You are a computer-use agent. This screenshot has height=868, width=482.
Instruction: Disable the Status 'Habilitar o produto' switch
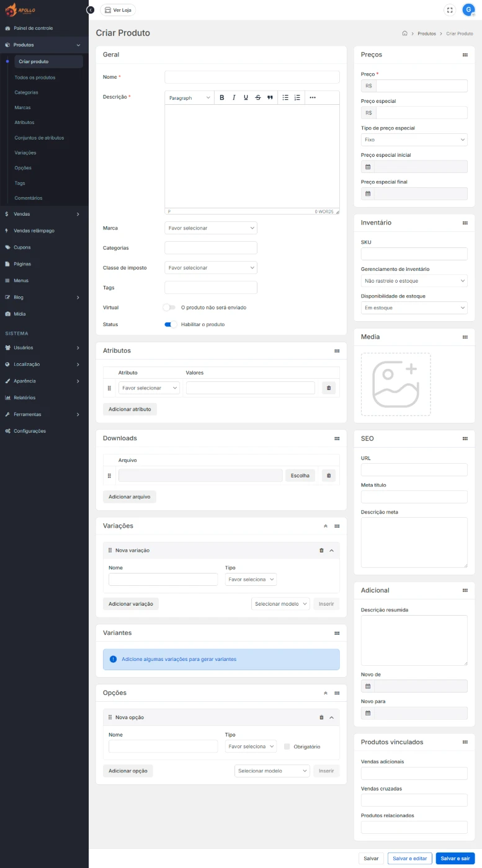coord(171,324)
